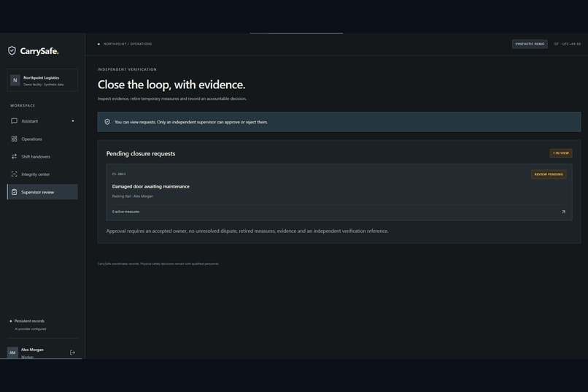
Task: Click the IST UTC+05:30 timezone label
Action: click(x=567, y=44)
